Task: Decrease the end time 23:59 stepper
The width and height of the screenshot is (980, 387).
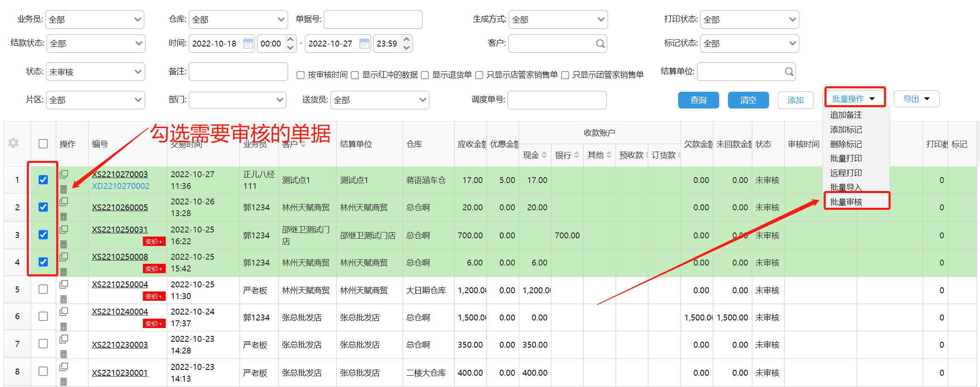Action: pos(406,48)
